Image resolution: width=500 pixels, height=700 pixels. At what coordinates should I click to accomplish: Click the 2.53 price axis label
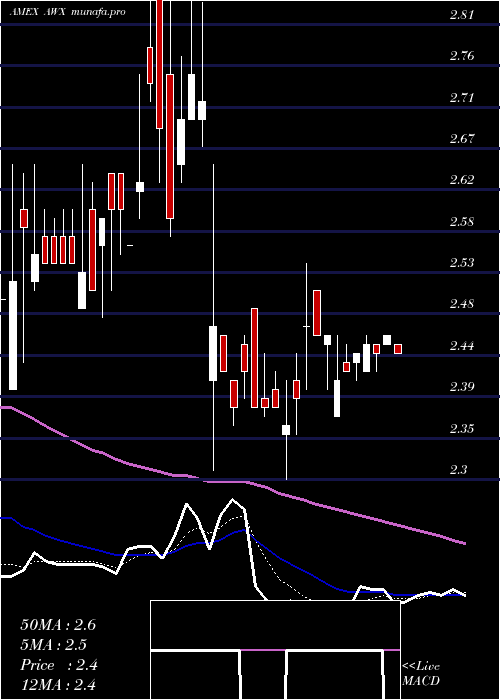coord(462,262)
